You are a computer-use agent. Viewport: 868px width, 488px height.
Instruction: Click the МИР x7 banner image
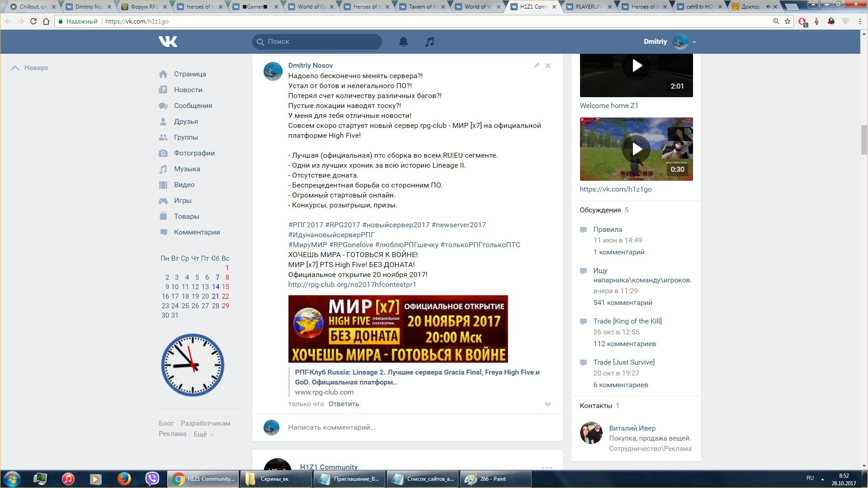pos(398,329)
